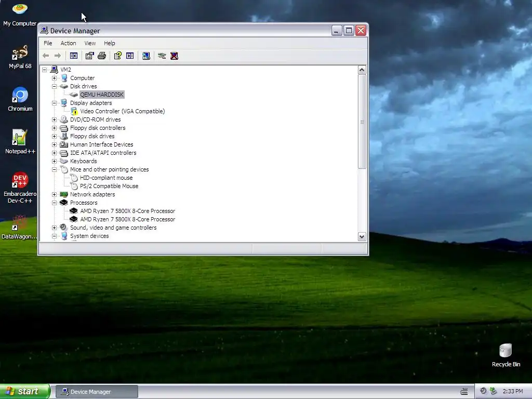The image size is (532, 399).
Task: Expand the Keyboards category
Action: [x=54, y=161]
